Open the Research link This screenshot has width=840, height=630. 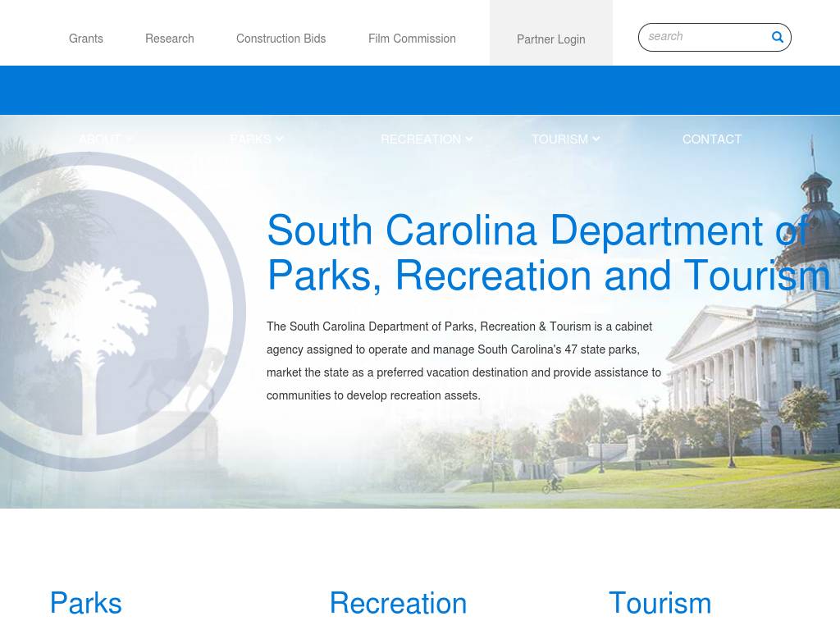coord(170,39)
